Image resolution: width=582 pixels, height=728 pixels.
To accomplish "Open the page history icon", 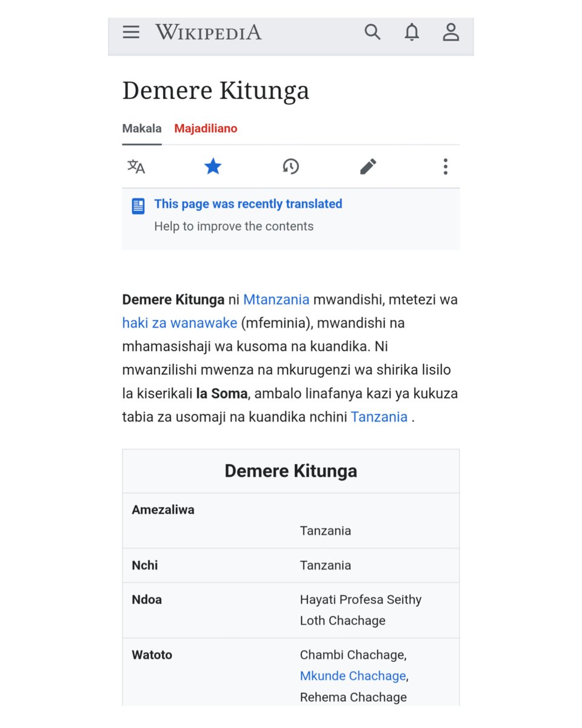I will (x=290, y=166).
